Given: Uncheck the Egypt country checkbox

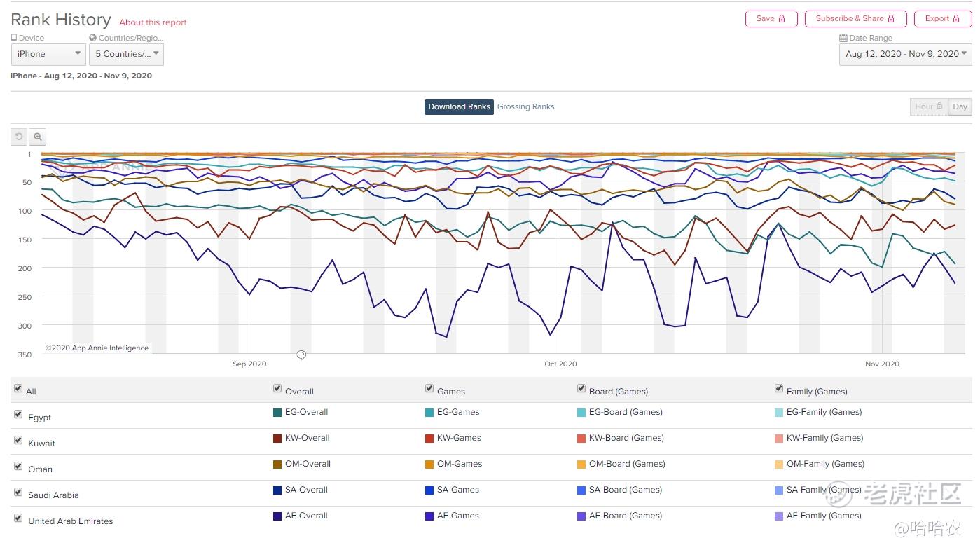Looking at the screenshot, I should pyautogui.click(x=18, y=415).
